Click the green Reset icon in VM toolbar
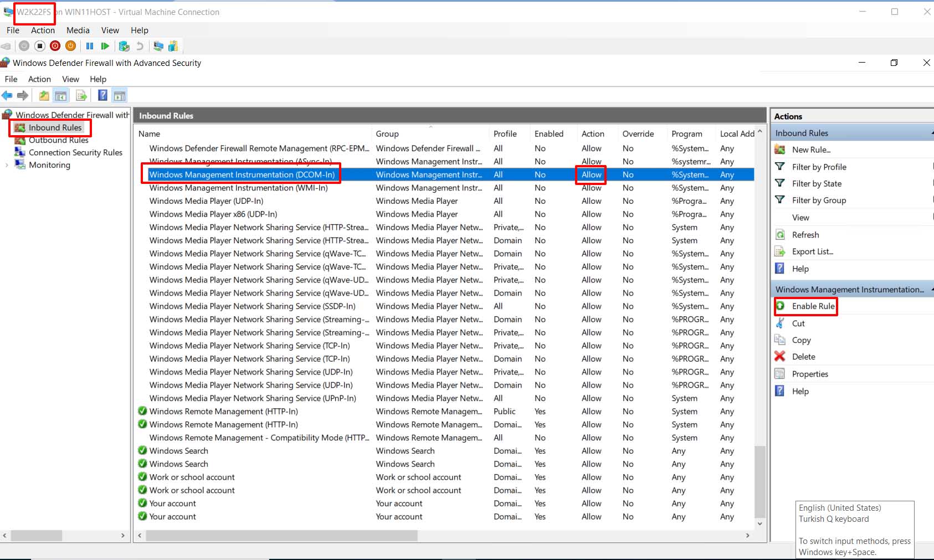 click(105, 46)
